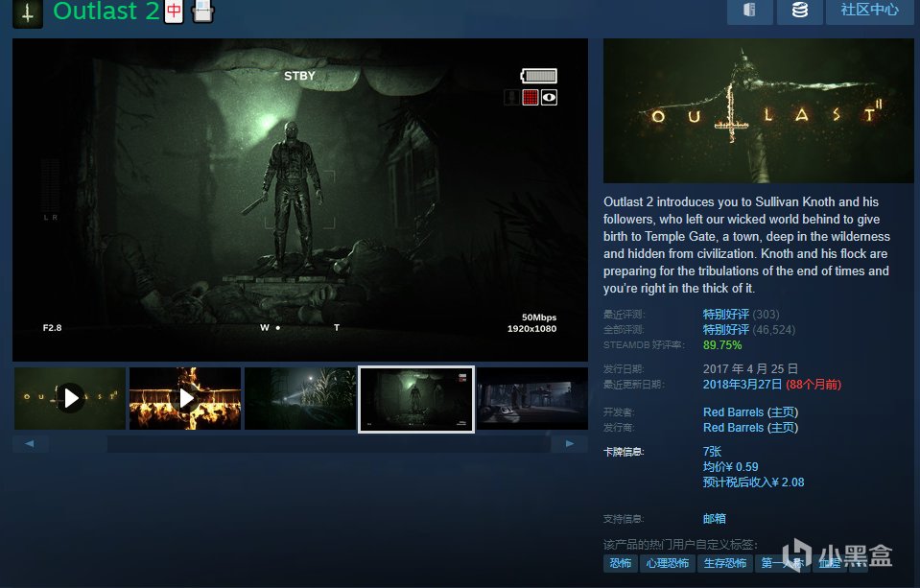Click the release date 2017 年 4 月 25 日
Image resolution: width=920 pixels, height=588 pixels.
750,368
